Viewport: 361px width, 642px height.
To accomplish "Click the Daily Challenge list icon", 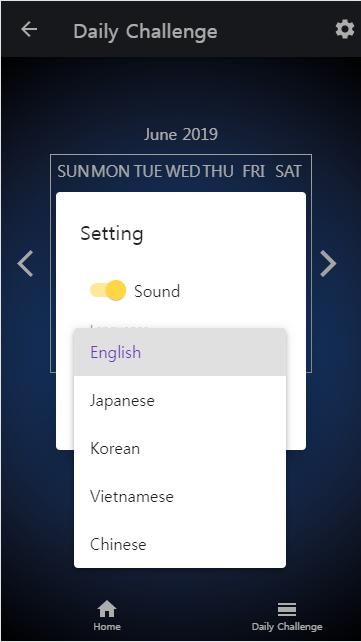I will pos(287,609).
